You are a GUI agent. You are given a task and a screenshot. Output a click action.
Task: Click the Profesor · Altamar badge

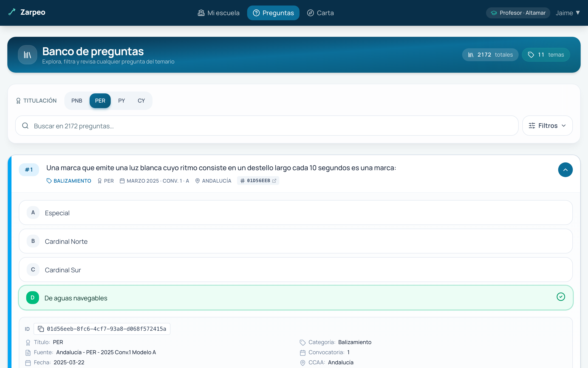518,13
